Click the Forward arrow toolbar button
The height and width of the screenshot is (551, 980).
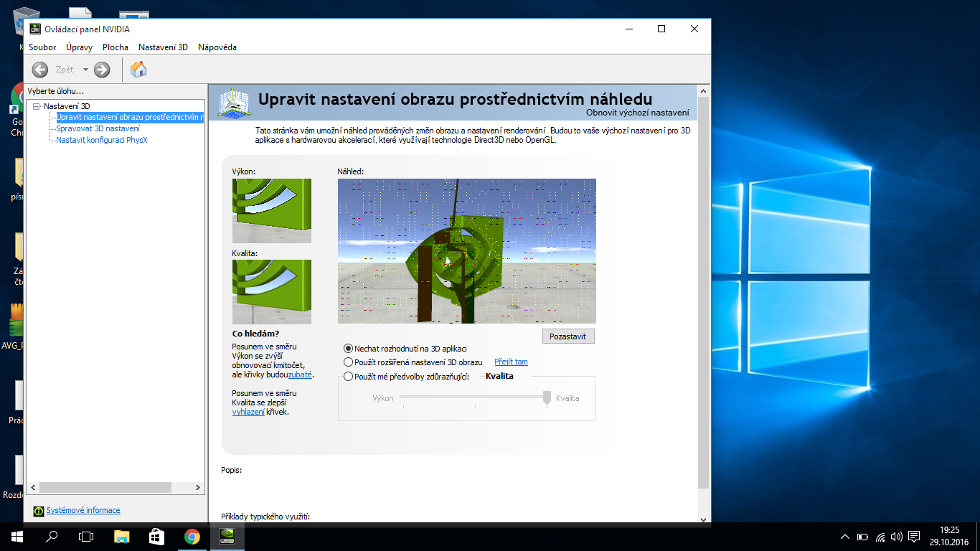[102, 70]
